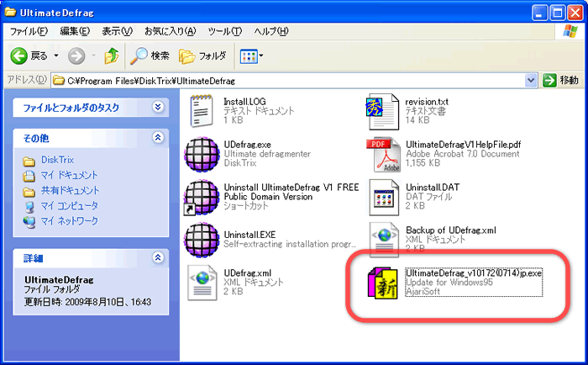The width and height of the screenshot is (588, 365).
Task: Click the Uninstall.DAT file name
Action: pyautogui.click(x=433, y=187)
